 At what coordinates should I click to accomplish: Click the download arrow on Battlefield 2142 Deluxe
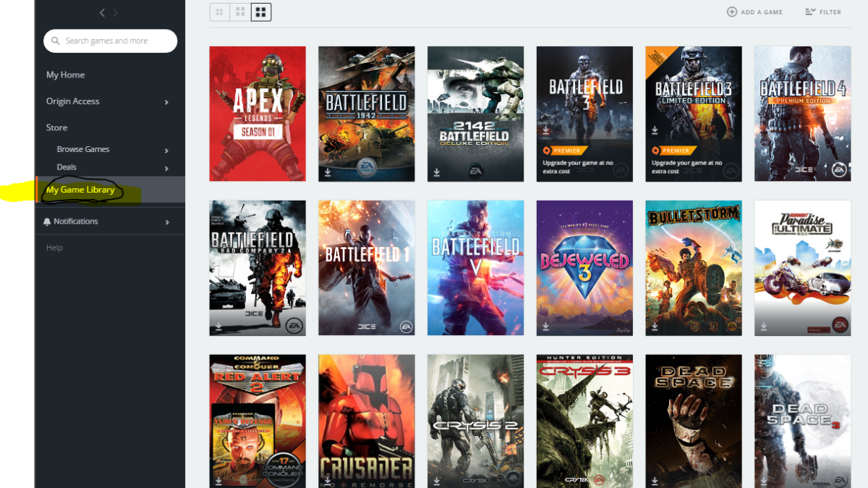click(437, 172)
